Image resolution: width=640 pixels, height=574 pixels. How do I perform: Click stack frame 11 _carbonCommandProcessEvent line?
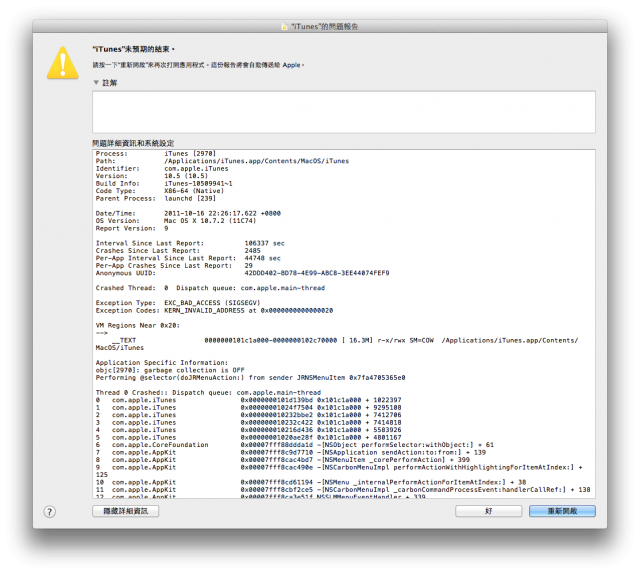[x=343, y=489]
